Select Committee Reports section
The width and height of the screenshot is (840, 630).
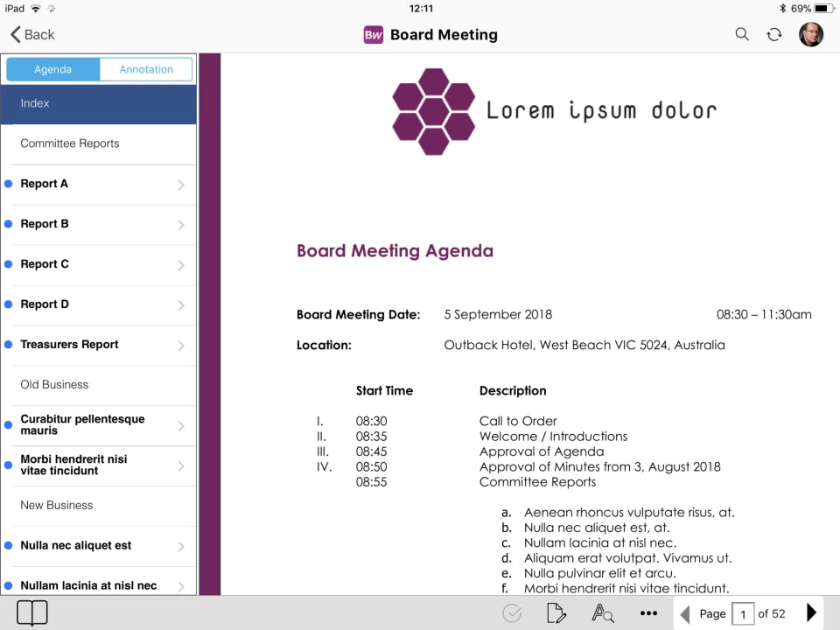click(99, 143)
